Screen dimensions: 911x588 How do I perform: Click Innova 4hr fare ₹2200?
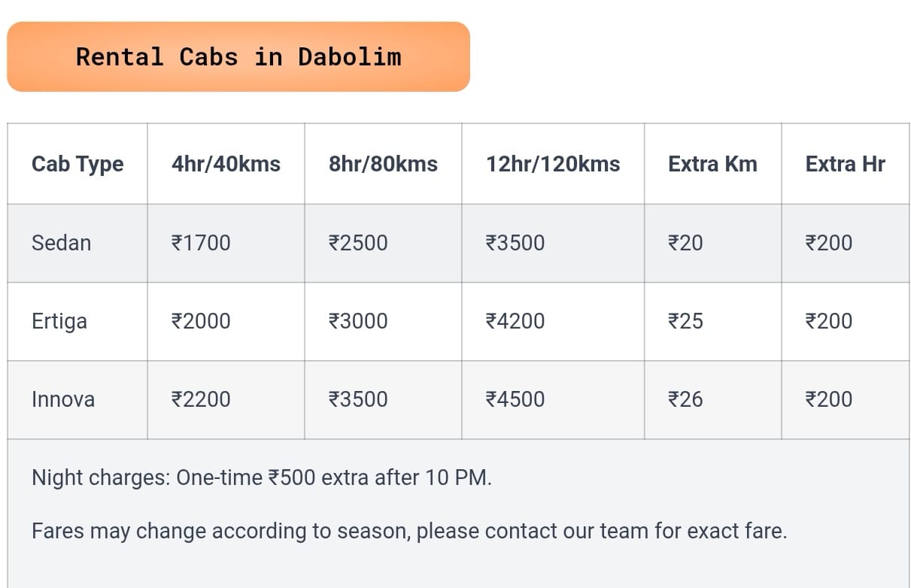(201, 399)
